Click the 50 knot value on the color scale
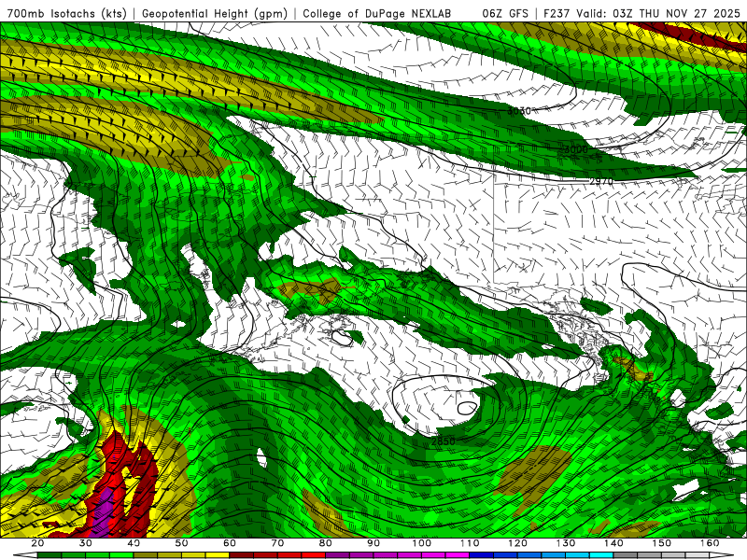 [181, 543]
